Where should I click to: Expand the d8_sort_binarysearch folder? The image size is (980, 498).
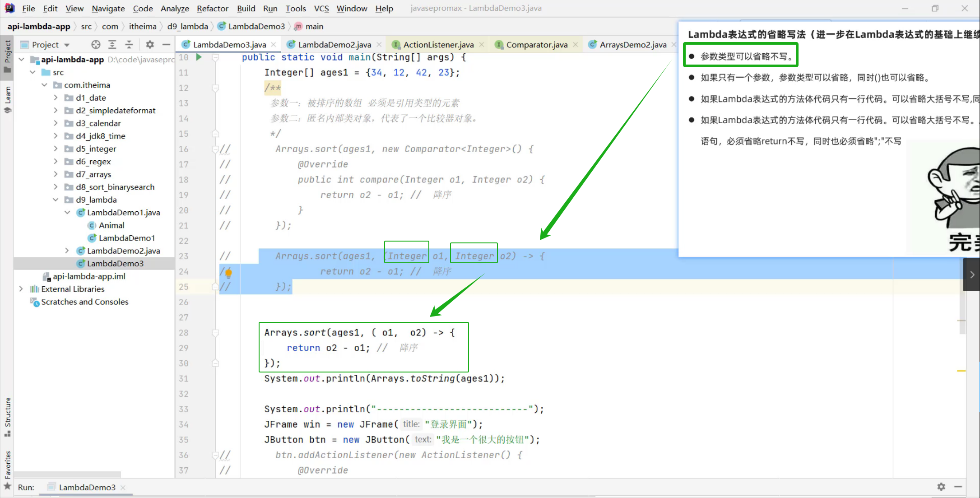pos(56,187)
